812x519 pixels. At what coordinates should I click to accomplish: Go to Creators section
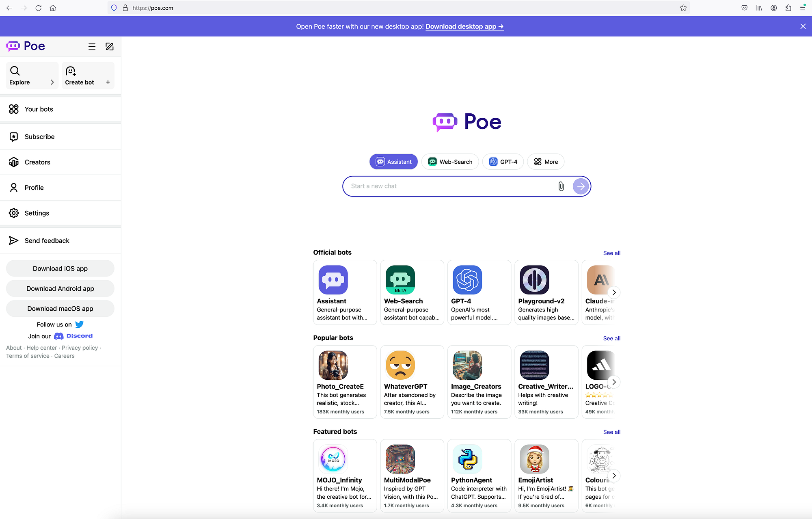click(x=60, y=162)
